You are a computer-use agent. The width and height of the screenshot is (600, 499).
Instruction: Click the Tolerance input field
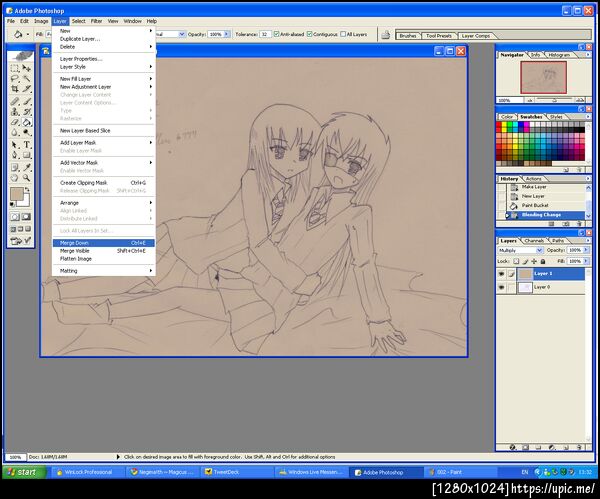pos(265,34)
